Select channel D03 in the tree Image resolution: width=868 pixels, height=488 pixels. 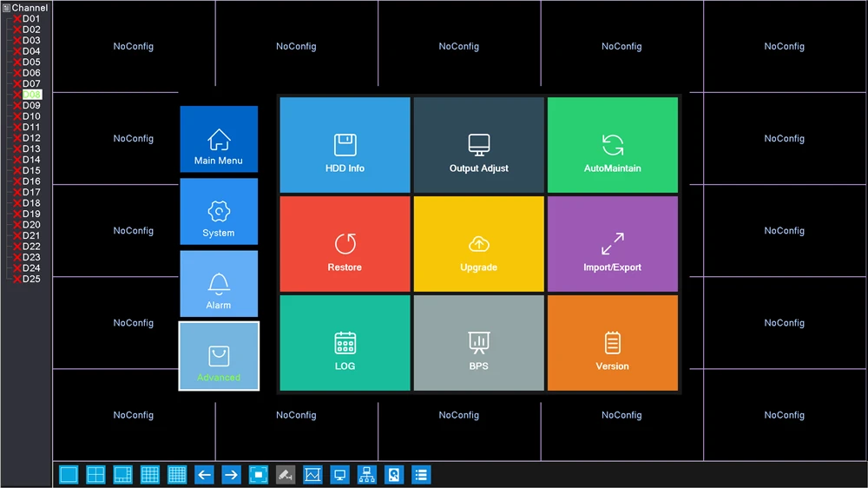point(31,41)
